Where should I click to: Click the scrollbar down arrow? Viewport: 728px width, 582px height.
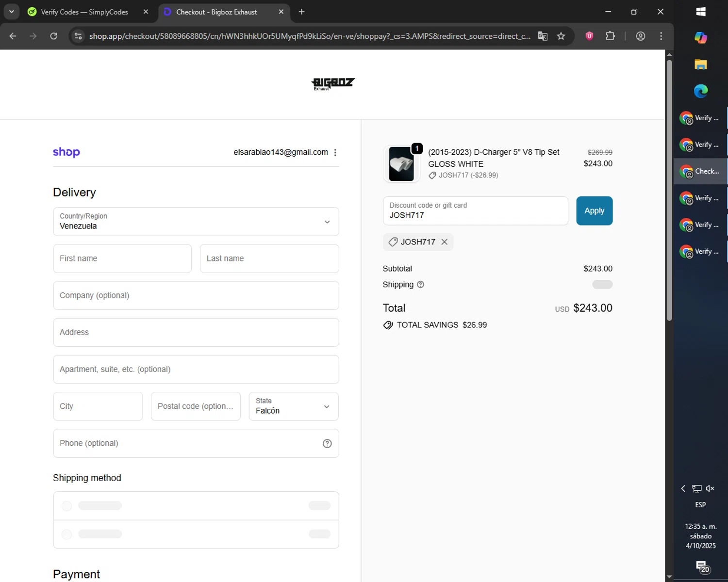[x=669, y=577]
